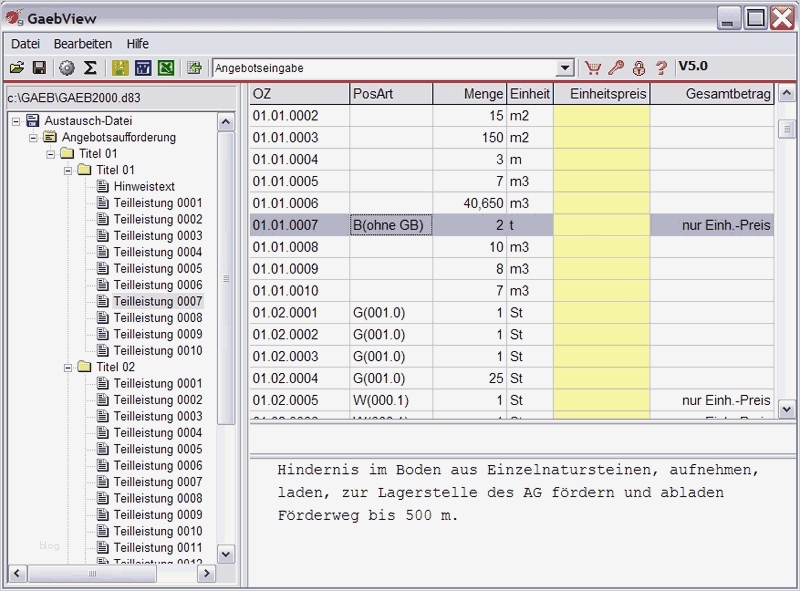Click the sum (Sigma) toolbar icon
This screenshot has height=591, width=800.
90,68
